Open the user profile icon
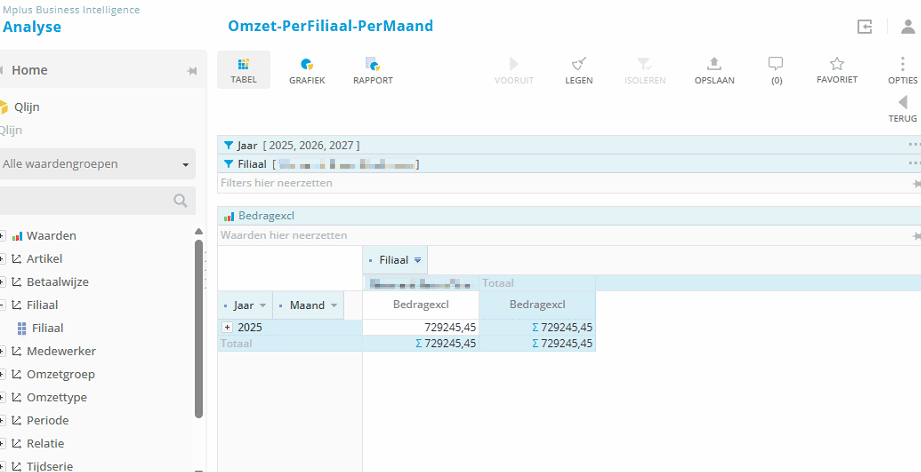This screenshot has height=472, width=921. (x=908, y=26)
